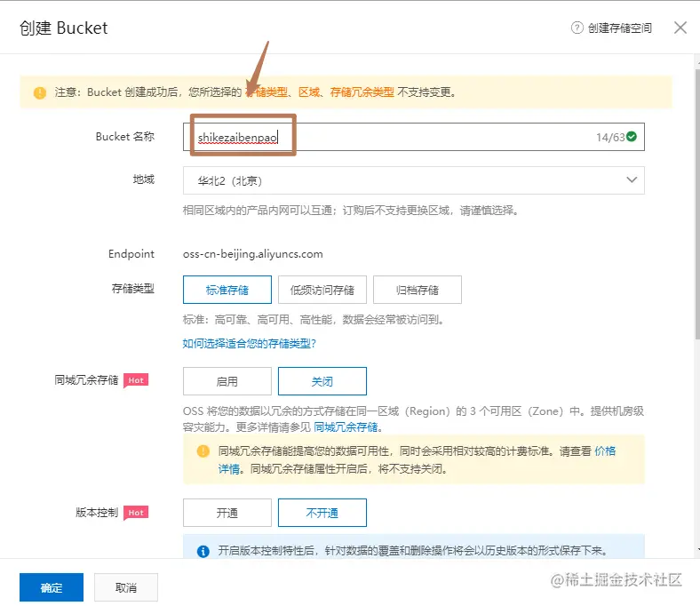This screenshot has height=606, width=700.
Task: Click the question mark help icon
Action: (577, 28)
